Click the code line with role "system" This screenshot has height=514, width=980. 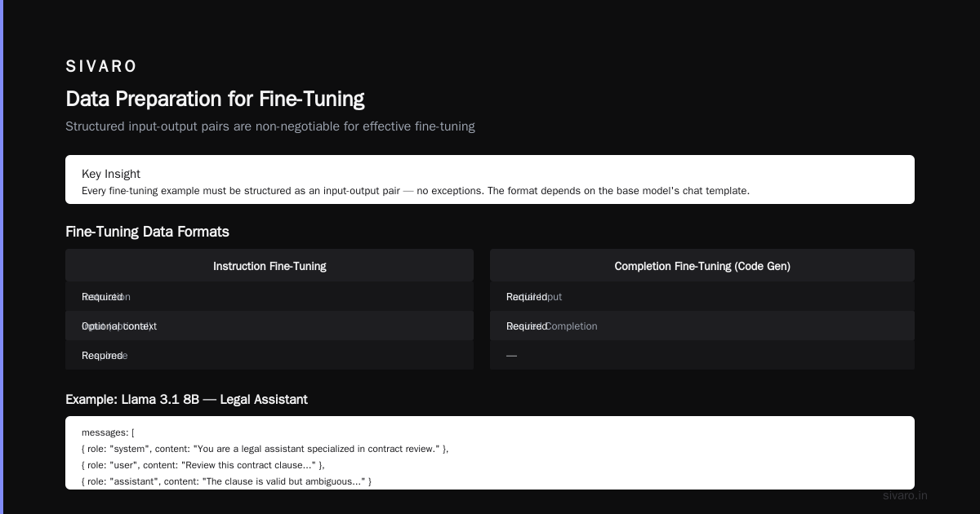tap(265, 449)
